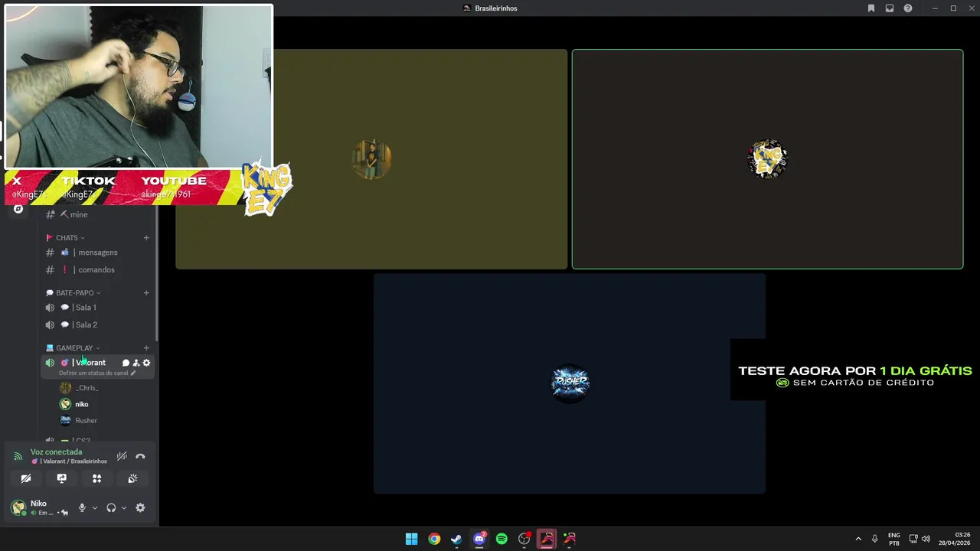
Task: Open the activities launcher button
Action: 97,478
